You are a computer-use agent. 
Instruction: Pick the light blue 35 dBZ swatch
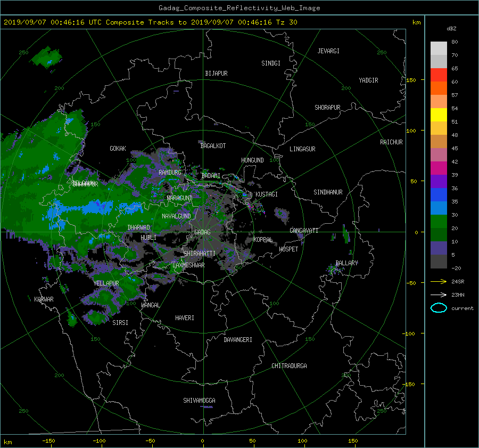[439, 208]
